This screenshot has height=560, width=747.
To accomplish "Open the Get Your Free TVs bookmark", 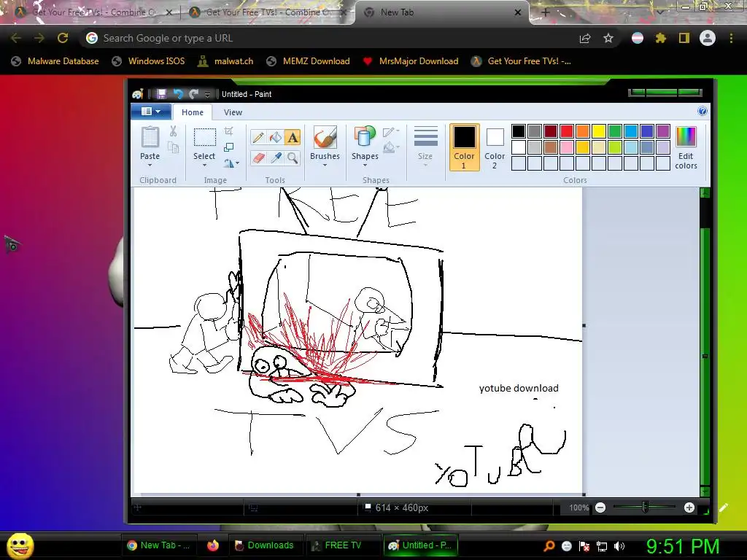I will pos(521,61).
